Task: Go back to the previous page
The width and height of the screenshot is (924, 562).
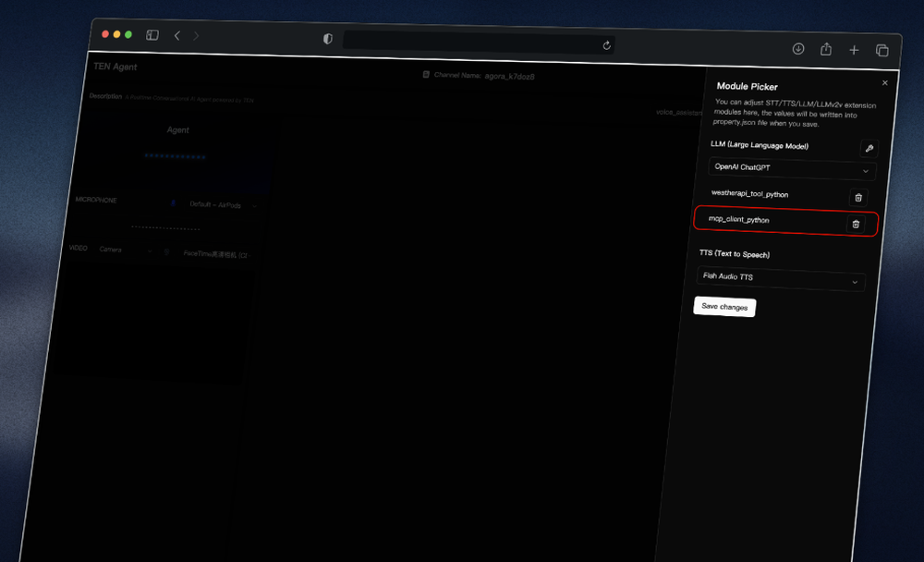Action: pyautogui.click(x=177, y=35)
